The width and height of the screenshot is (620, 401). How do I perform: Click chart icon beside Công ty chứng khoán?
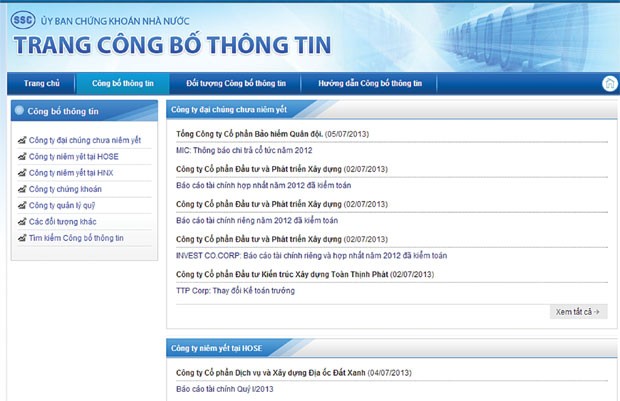pos(22,189)
